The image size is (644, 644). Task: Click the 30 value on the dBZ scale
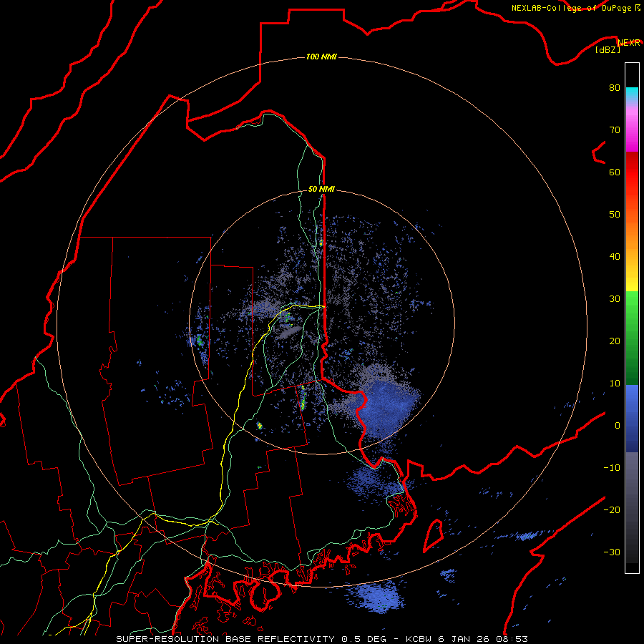pos(615,299)
